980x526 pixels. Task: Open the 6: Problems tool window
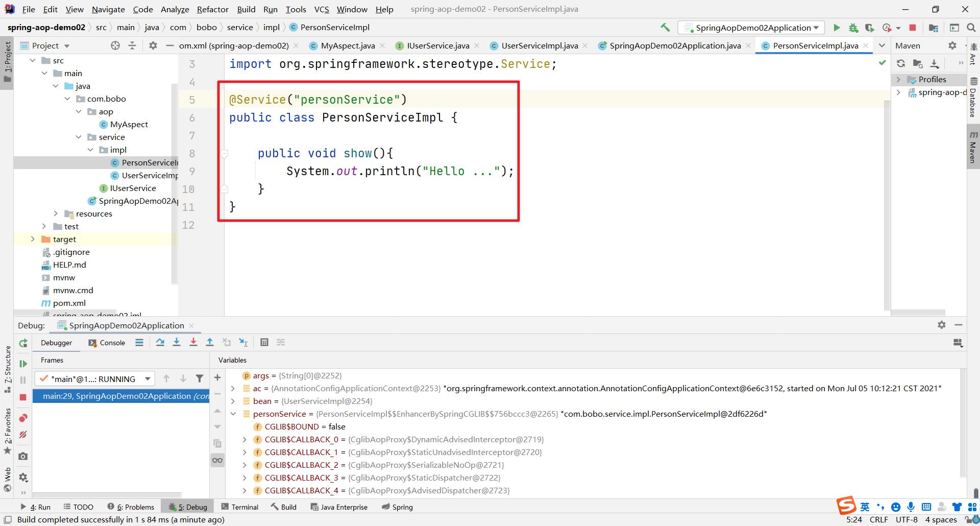(x=131, y=507)
